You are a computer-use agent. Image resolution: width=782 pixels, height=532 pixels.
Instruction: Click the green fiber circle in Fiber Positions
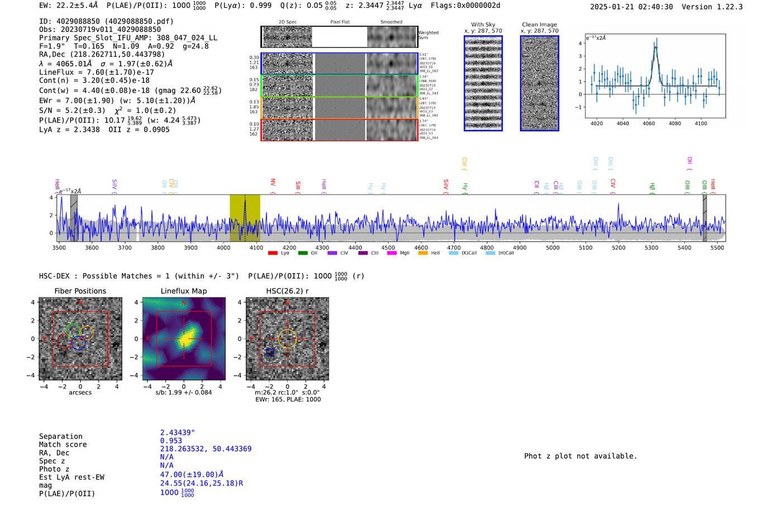(x=73, y=330)
